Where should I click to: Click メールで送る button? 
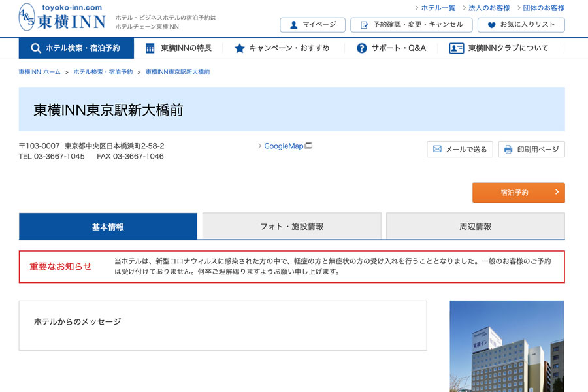pos(460,150)
